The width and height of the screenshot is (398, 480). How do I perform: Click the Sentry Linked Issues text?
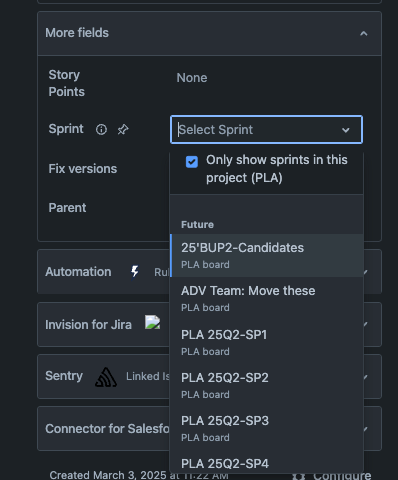(x=148, y=376)
